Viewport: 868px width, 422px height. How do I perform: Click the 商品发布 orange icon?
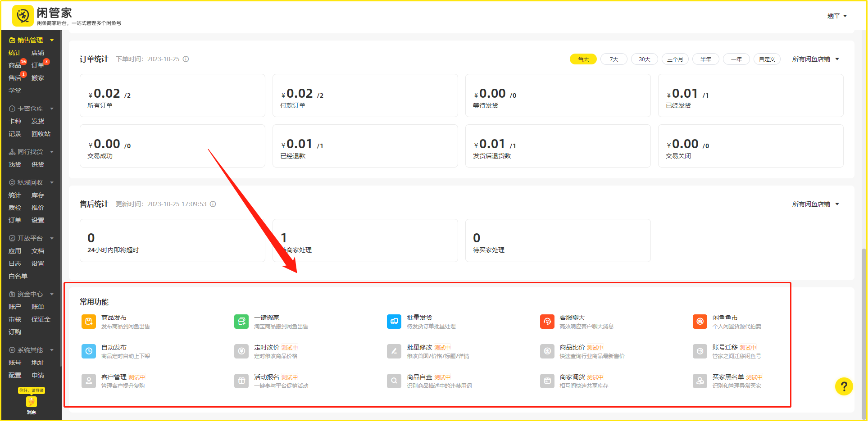88,322
